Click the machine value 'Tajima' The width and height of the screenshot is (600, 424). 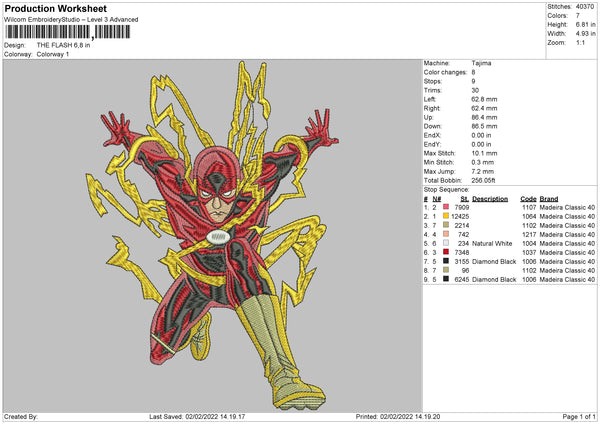tap(481, 63)
